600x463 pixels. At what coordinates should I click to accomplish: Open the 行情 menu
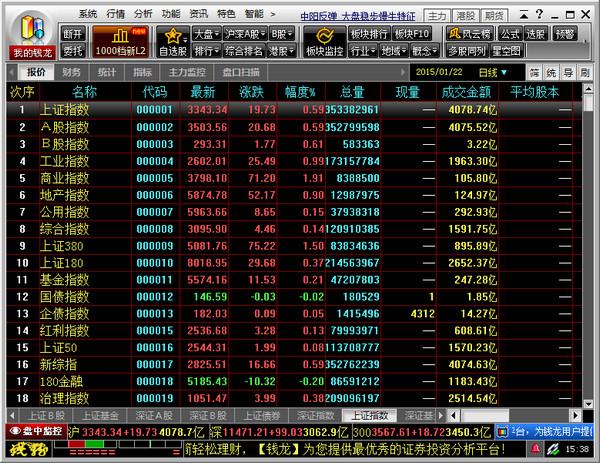(116, 15)
